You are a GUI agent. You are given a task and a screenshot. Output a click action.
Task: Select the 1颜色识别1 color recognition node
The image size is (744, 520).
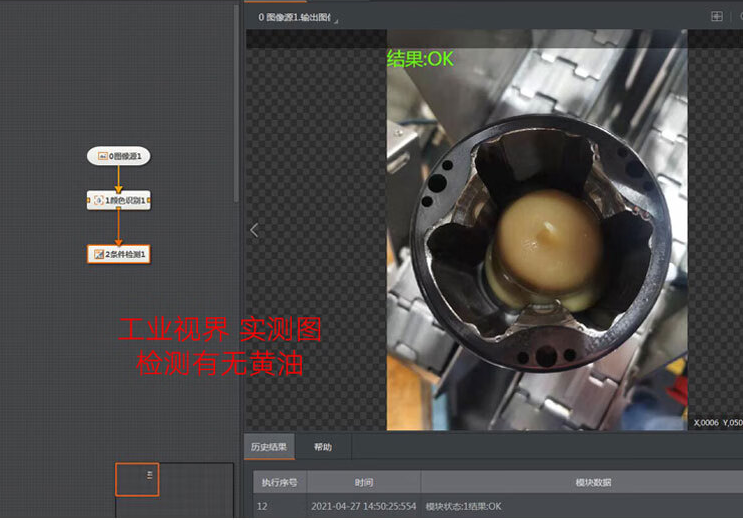click(119, 201)
